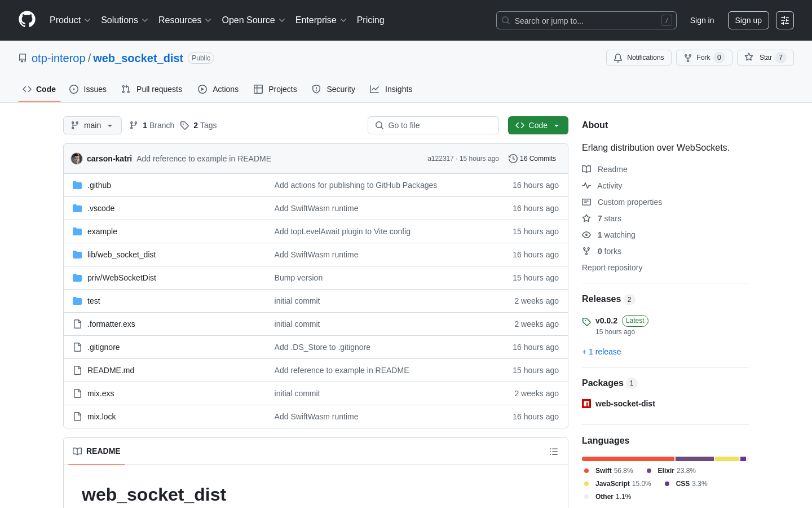Click the mix.lock file icon

[77, 417]
